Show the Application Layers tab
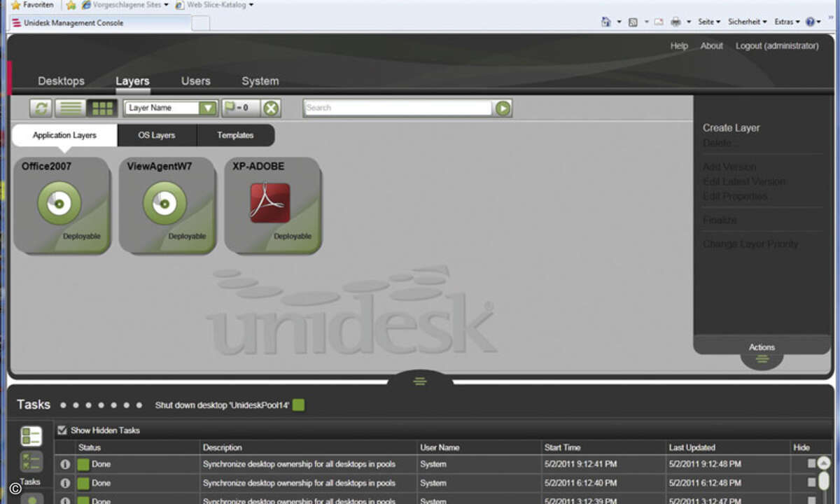The image size is (840, 504). click(64, 135)
